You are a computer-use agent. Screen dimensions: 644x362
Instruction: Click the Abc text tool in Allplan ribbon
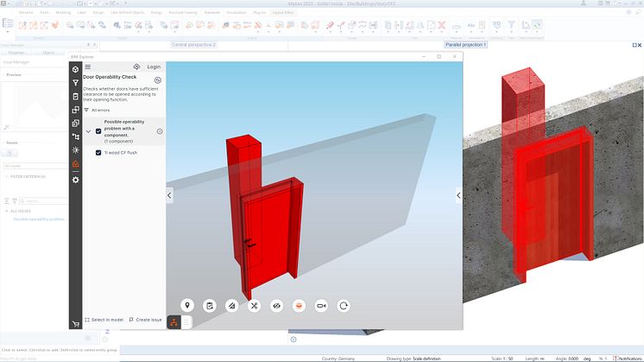point(471,25)
